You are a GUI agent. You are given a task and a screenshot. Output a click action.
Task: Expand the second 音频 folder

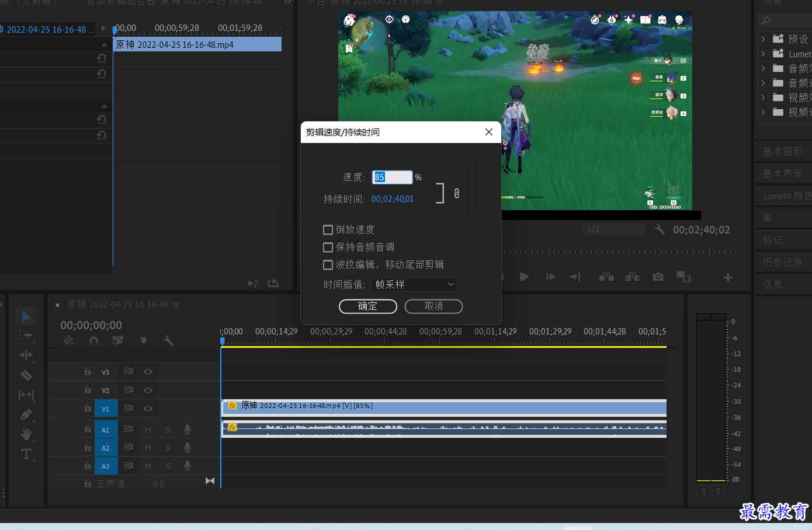tap(763, 83)
